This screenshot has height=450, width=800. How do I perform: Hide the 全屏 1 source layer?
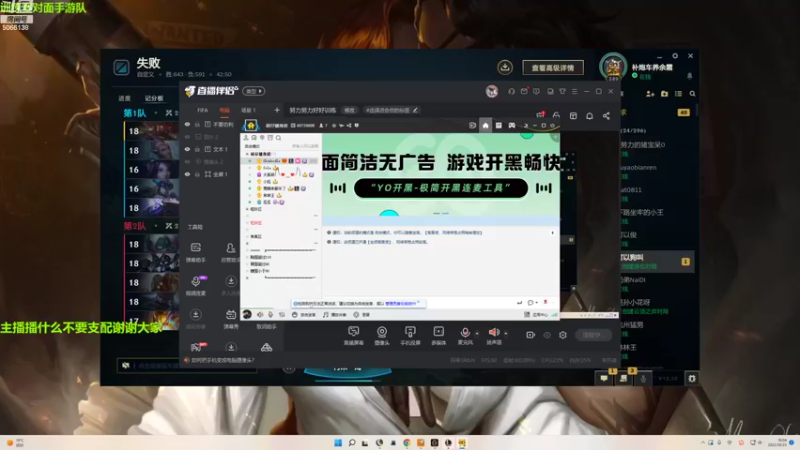[187, 174]
